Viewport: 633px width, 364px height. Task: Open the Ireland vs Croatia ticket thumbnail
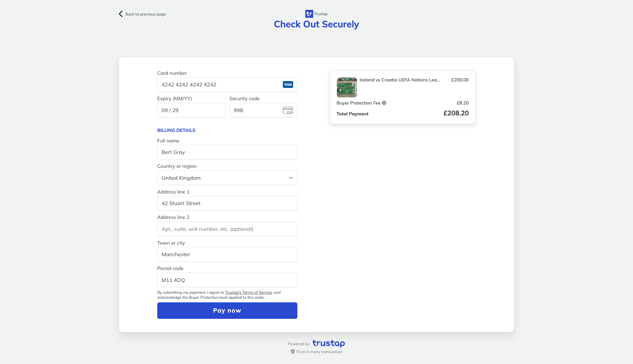(347, 87)
